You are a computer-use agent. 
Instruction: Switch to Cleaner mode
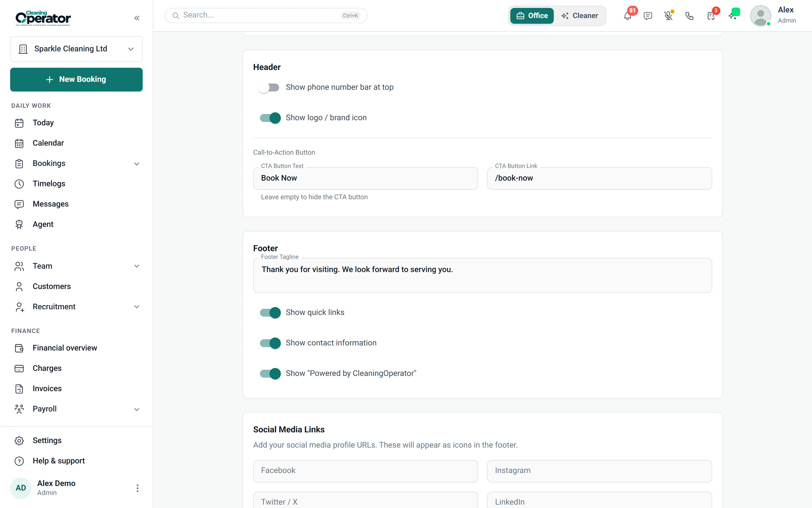pos(579,16)
